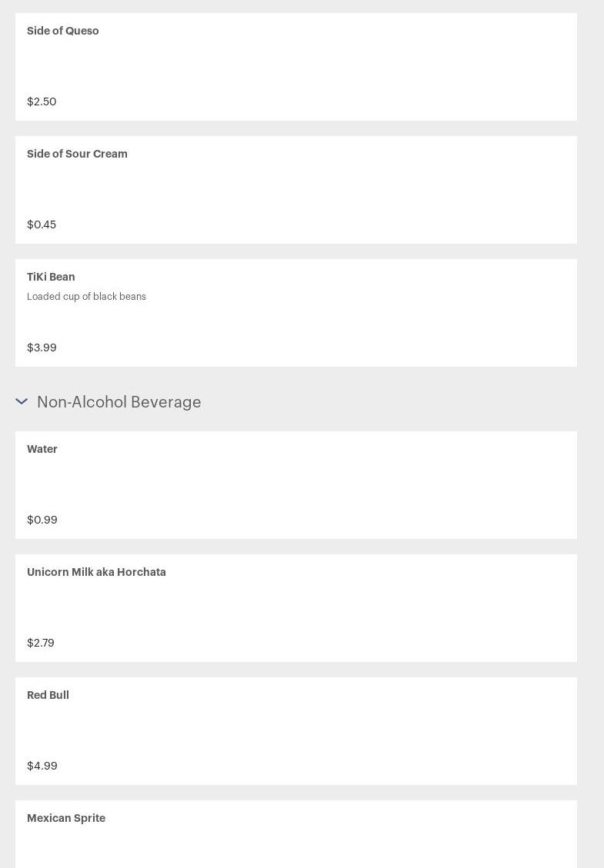
Task: Add Water from the beverage list
Action: click(x=42, y=450)
